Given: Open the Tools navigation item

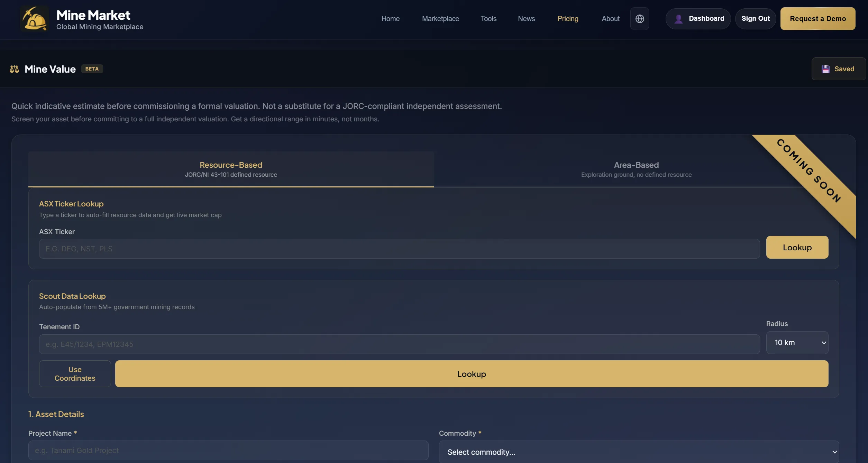Looking at the screenshot, I should [x=488, y=19].
